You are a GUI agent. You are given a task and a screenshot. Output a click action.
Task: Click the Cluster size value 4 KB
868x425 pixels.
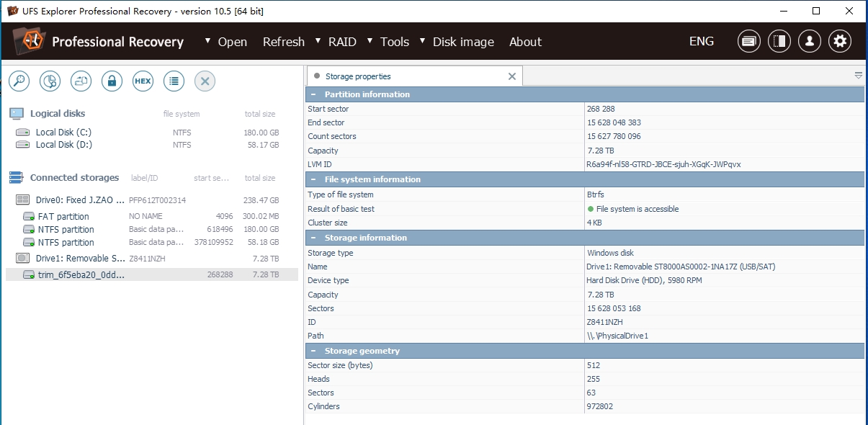595,223
